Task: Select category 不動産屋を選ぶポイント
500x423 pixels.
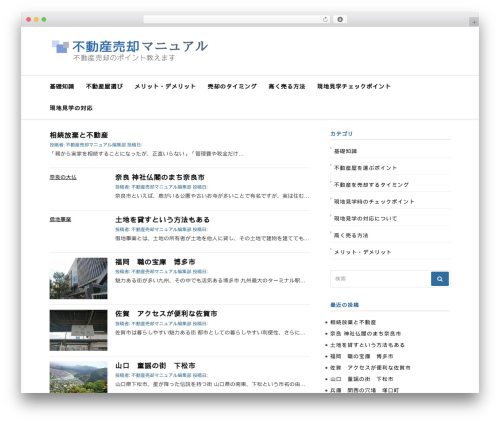Action: pos(365,168)
